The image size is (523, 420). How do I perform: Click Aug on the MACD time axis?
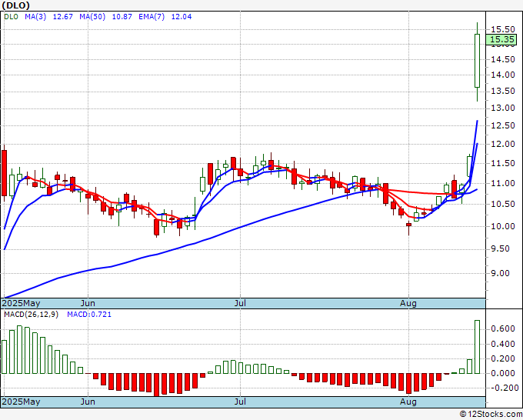pyautogui.click(x=408, y=402)
